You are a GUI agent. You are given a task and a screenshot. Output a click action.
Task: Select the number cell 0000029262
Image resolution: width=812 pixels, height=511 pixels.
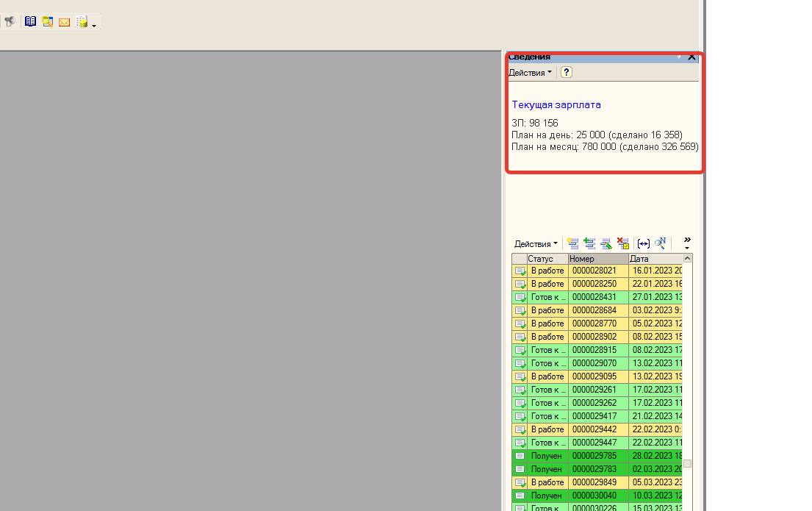coord(598,403)
